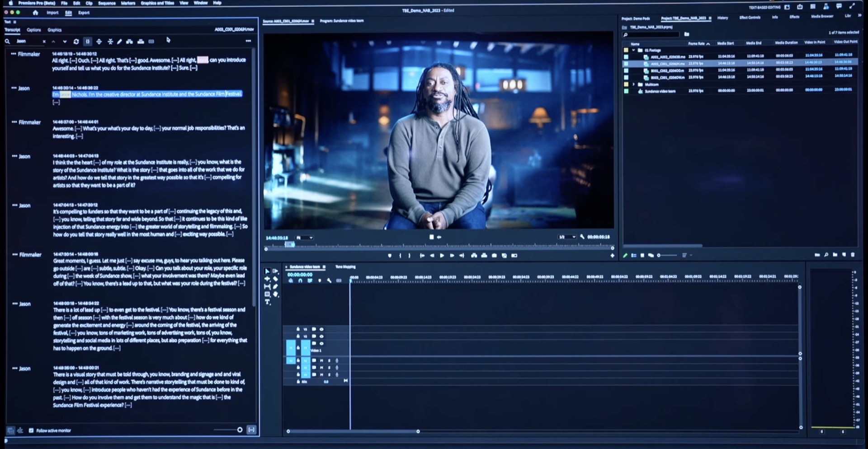
Task: Select the Type tool in the timeline toolbox
Action: [x=268, y=303]
